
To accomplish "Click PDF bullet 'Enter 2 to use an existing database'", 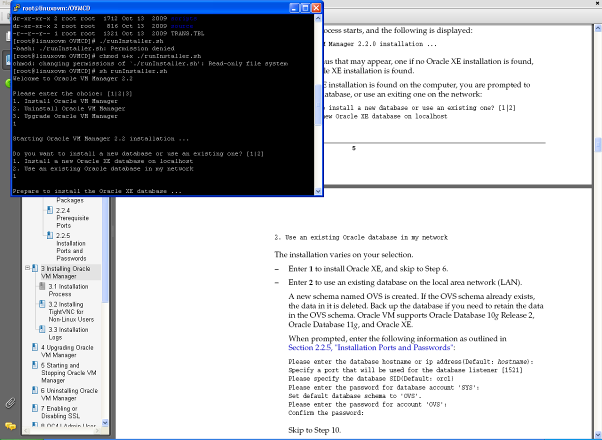I will (x=405, y=283).
